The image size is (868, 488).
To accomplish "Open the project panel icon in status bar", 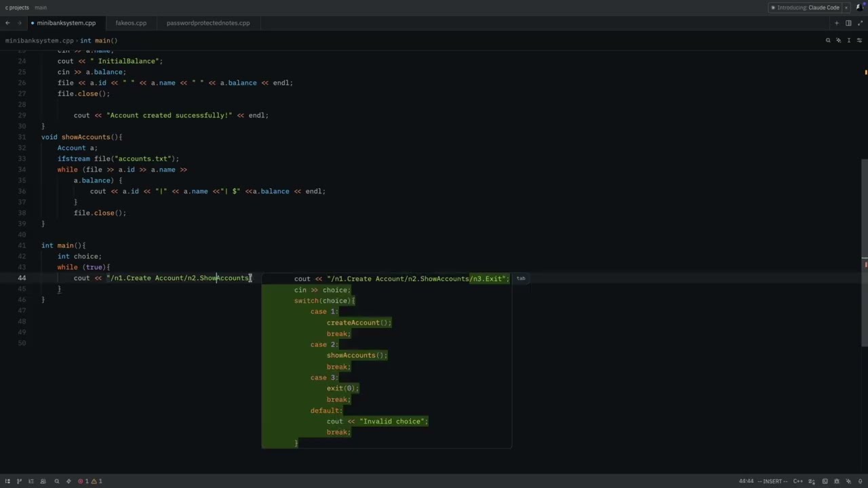I will click(x=7, y=481).
